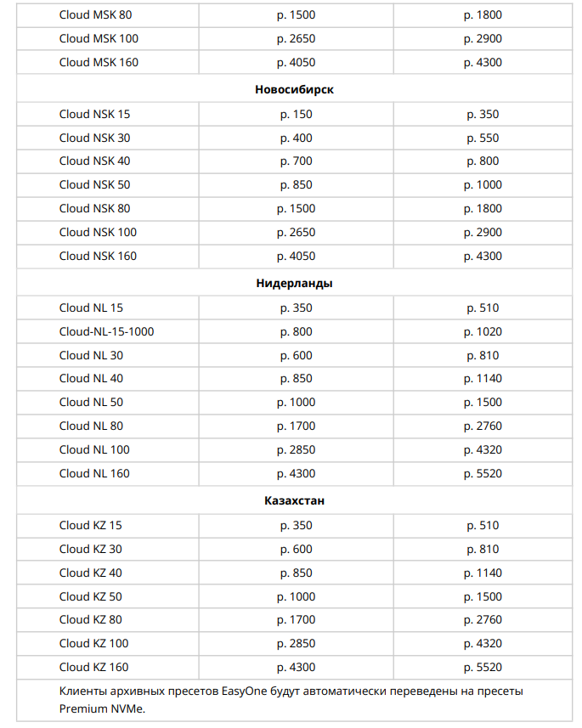The width and height of the screenshot is (582, 728).
Task: Select the р. 2650 price for MSK 100
Action: click(296, 38)
